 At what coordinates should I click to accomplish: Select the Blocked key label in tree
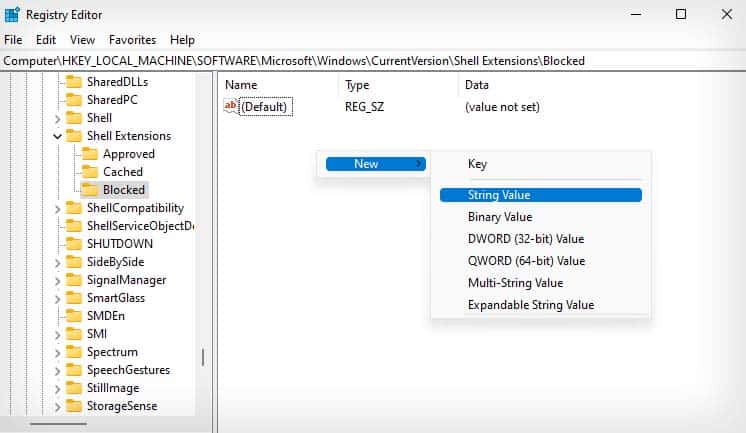click(124, 190)
